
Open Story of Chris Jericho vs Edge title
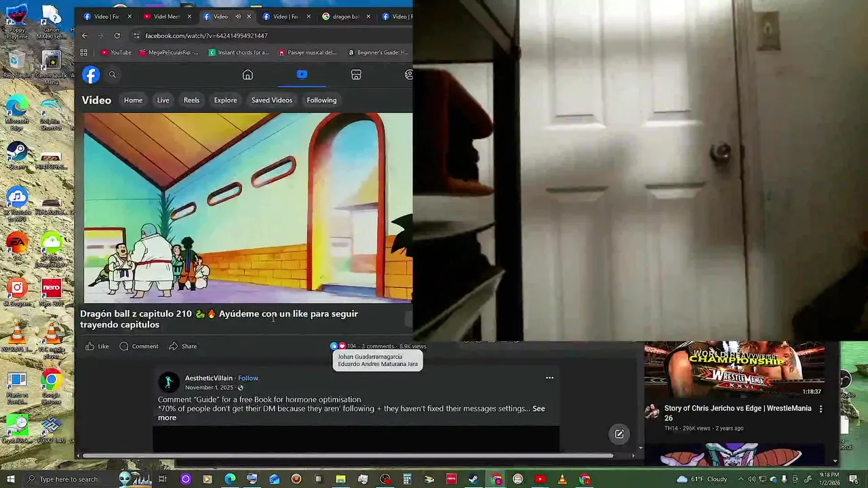point(738,413)
